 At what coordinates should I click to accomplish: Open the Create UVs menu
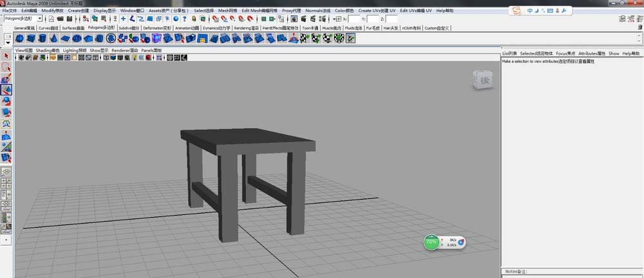click(x=377, y=10)
